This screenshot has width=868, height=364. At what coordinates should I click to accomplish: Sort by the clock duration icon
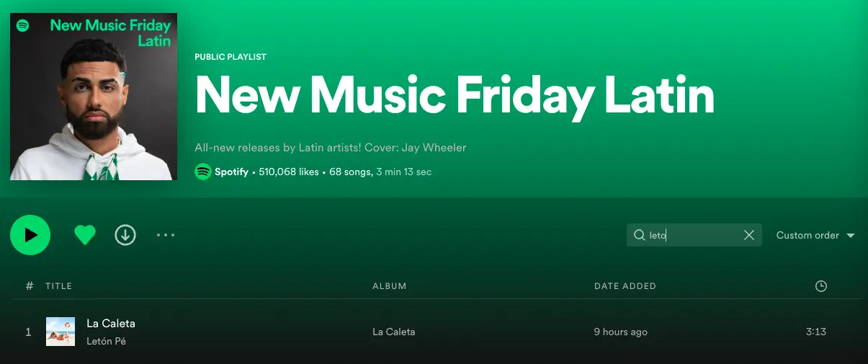pyautogui.click(x=820, y=286)
